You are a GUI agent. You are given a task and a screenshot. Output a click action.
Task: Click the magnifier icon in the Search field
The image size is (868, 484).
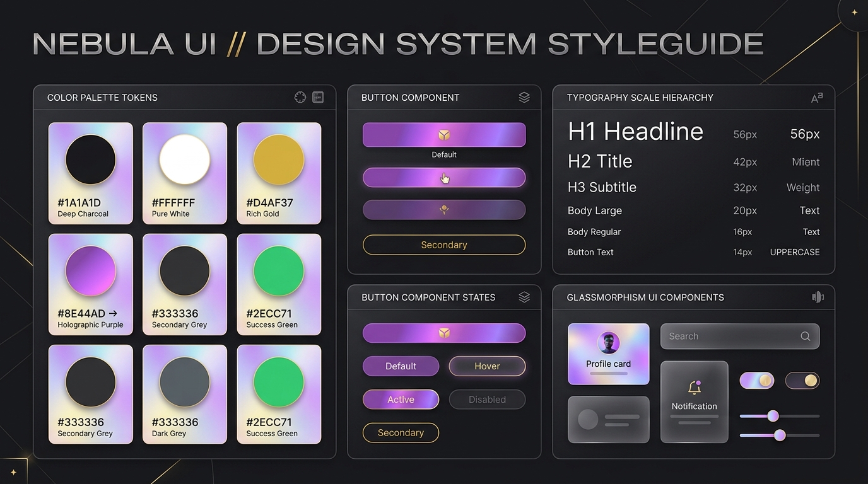(x=806, y=337)
